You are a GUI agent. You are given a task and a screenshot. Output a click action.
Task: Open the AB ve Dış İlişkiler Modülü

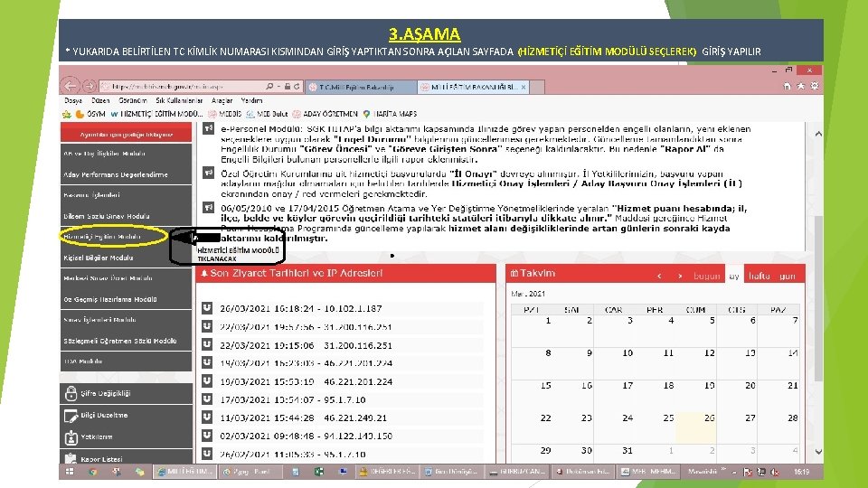coord(127,154)
